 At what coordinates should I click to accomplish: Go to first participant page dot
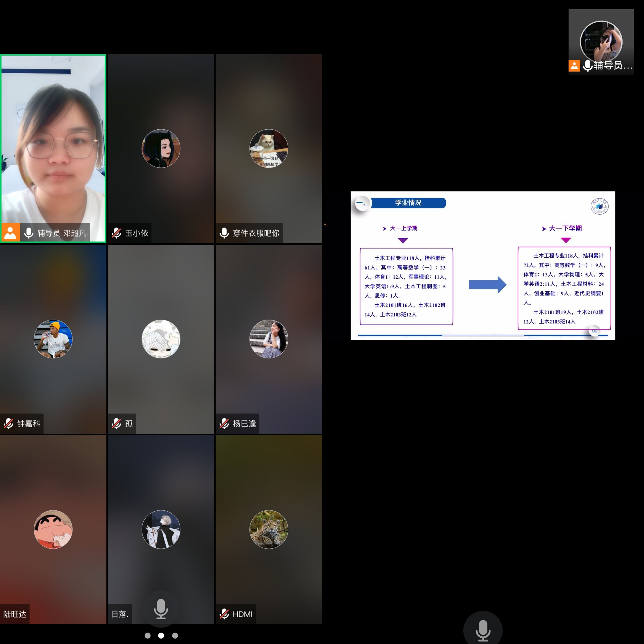click(x=147, y=635)
